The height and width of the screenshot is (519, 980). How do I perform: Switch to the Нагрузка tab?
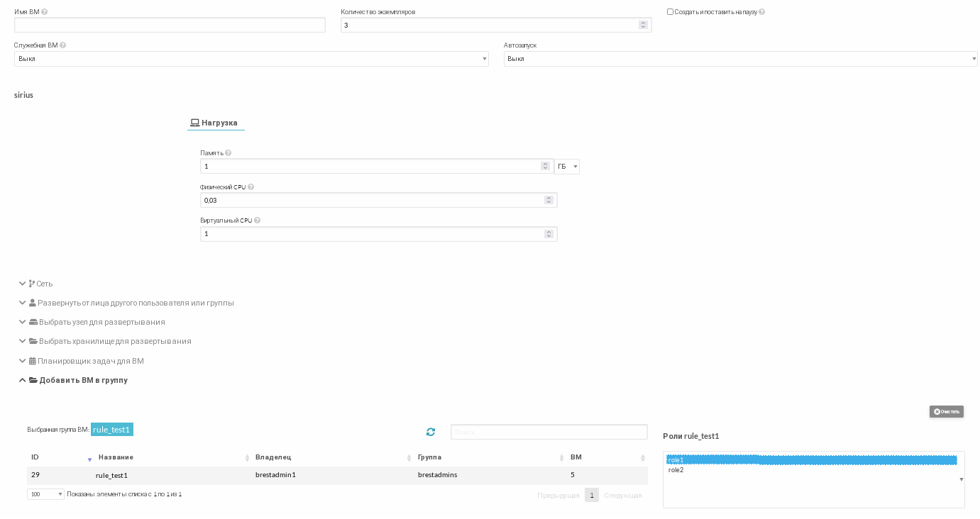pyautogui.click(x=216, y=123)
